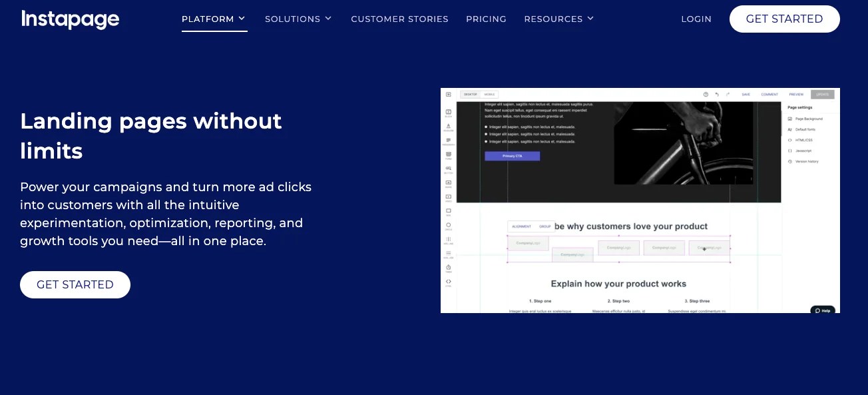Open the GROUP option near the alignment control
Viewport: 868px width, 395px height.
pos(544,226)
